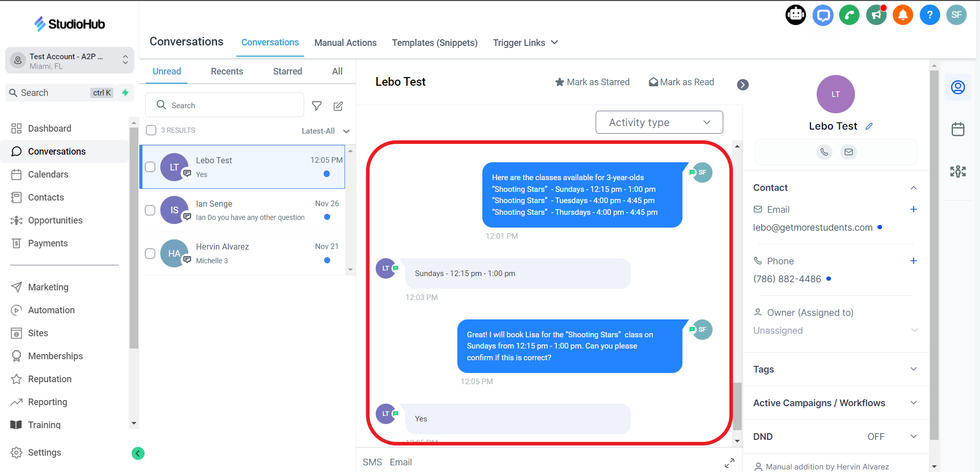Open the contact details panel icon
The image size is (980, 472).
pos(958,87)
